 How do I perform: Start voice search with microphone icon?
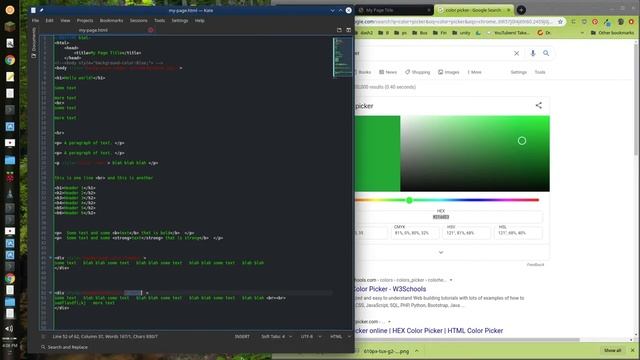tap(533, 53)
